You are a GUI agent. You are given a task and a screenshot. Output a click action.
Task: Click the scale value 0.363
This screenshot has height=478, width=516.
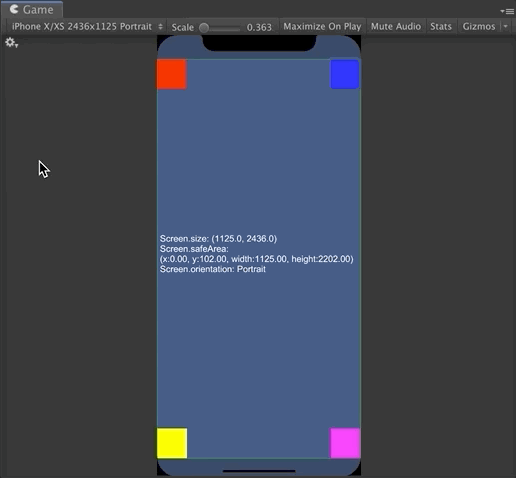259,27
